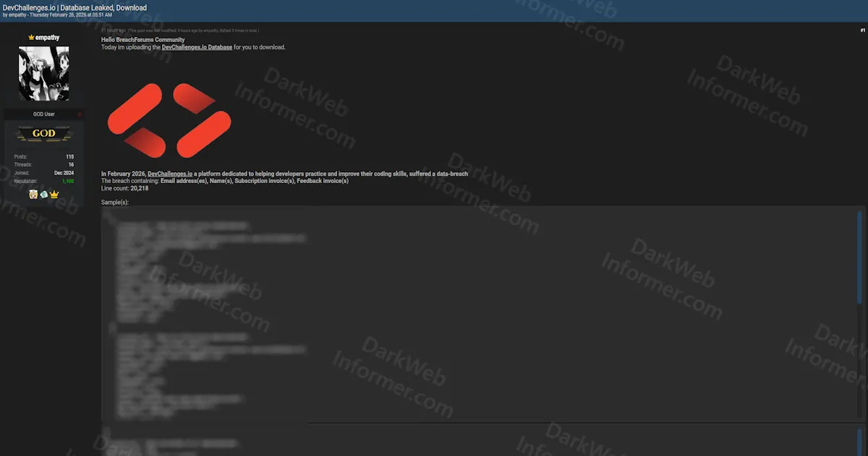Open the GOD User group header
868x456 pixels.
[x=43, y=114]
